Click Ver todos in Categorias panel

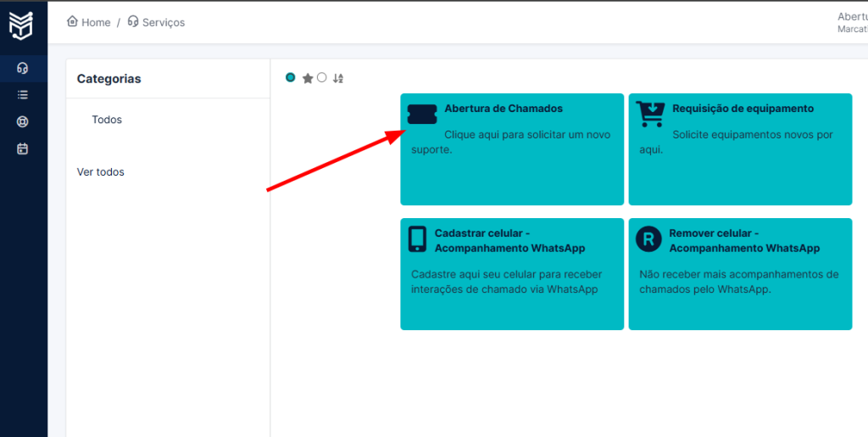(100, 171)
